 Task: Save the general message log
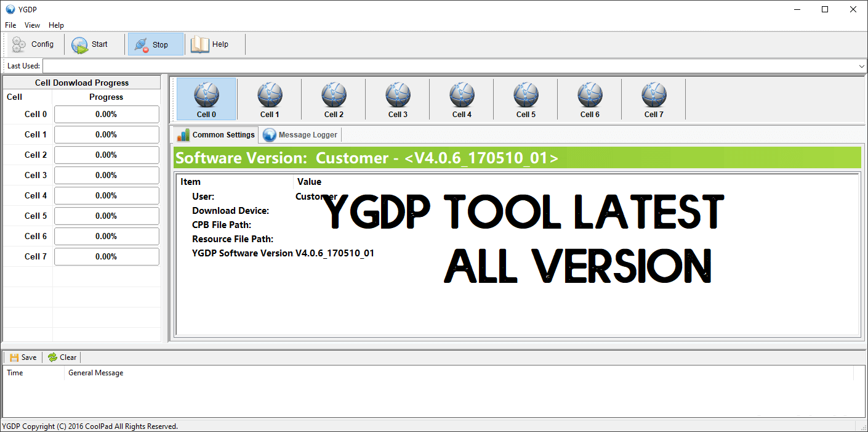(23, 357)
